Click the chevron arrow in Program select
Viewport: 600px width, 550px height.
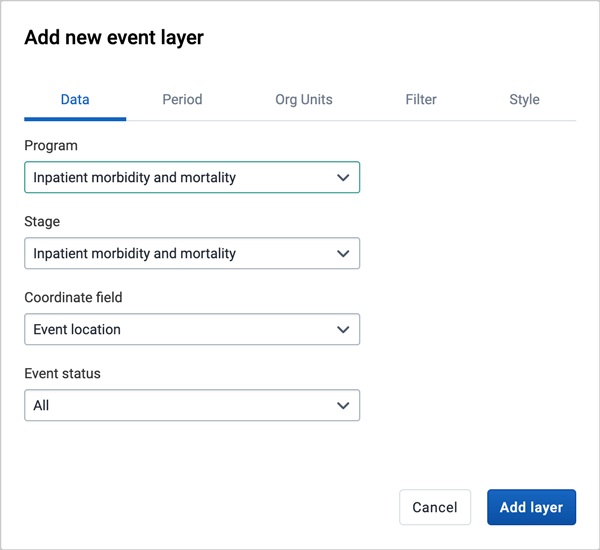(x=343, y=178)
